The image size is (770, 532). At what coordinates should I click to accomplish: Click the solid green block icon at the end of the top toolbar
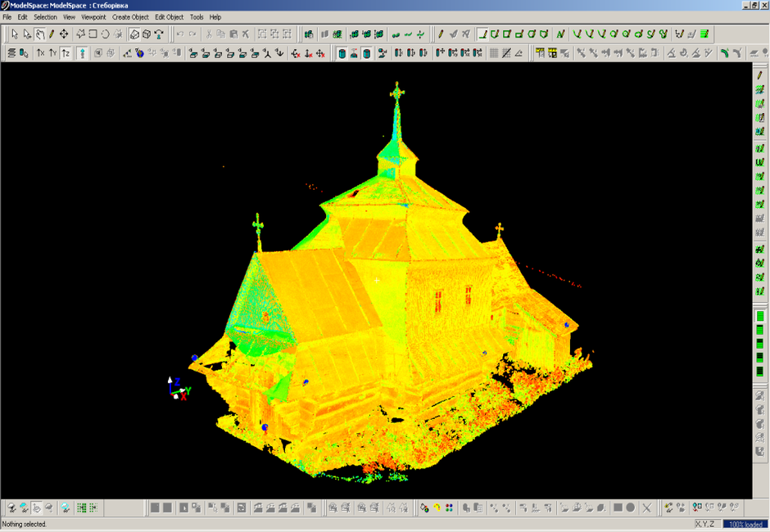coord(704,34)
